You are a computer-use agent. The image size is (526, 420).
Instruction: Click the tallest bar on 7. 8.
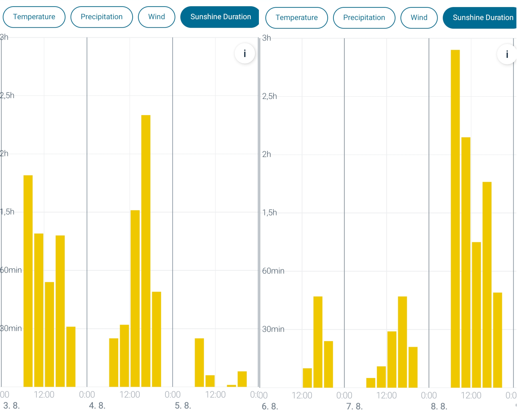click(x=402, y=342)
